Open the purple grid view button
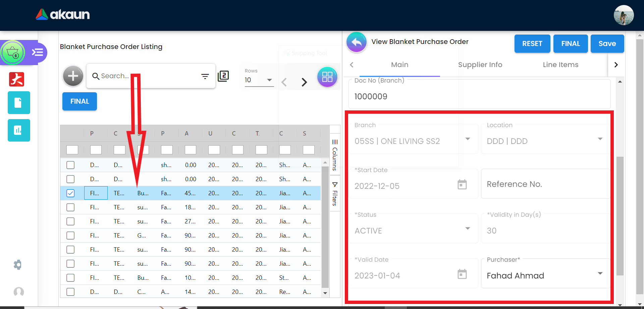 (327, 77)
